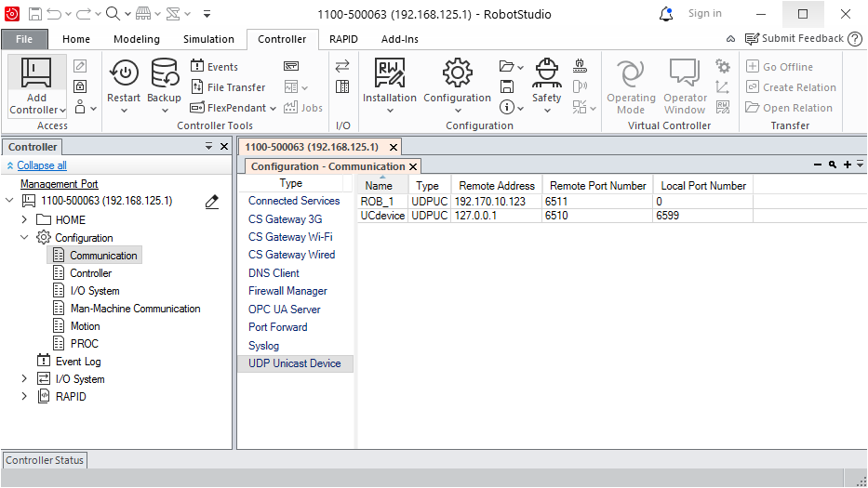868x488 pixels.
Task: Select Firewall Manager type
Action: [x=287, y=291]
